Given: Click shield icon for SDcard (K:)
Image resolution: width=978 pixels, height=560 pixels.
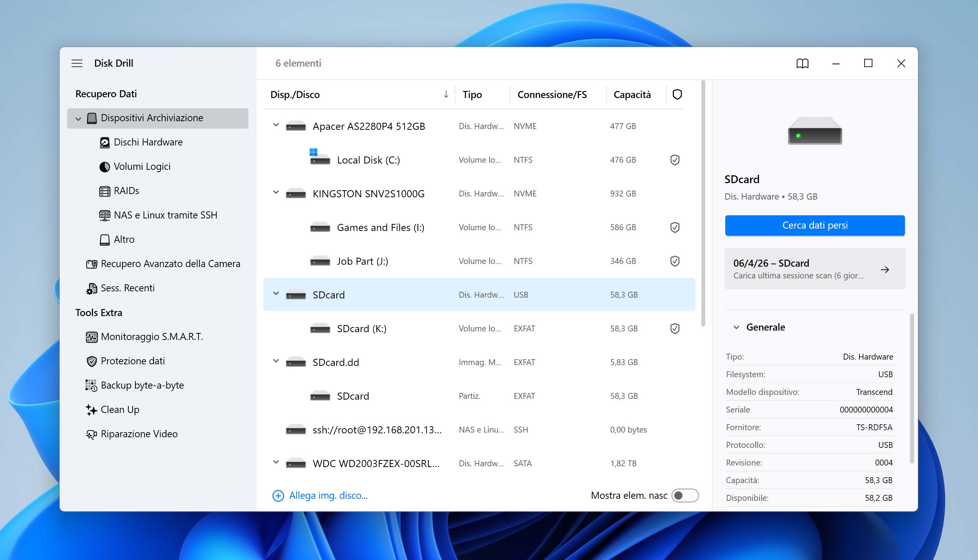Looking at the screenshot, I should [x=675, y=329].
